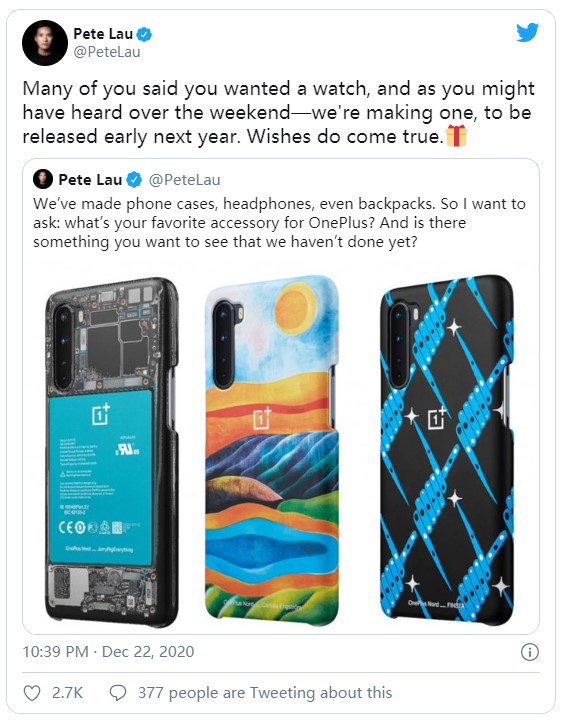Open the transparent circuit-board phone case image
Image resolution: width=566 pixels, height=724 pixels.
tap(112, 451)
